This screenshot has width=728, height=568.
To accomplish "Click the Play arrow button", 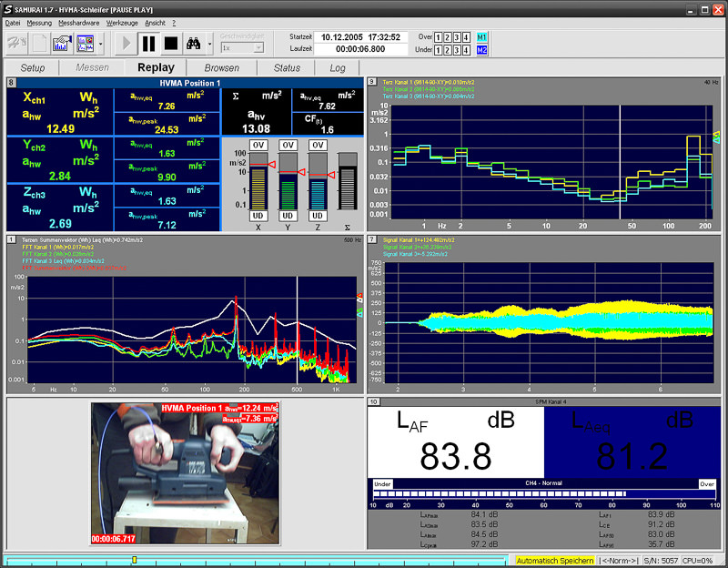I will (x=126, y=43).
